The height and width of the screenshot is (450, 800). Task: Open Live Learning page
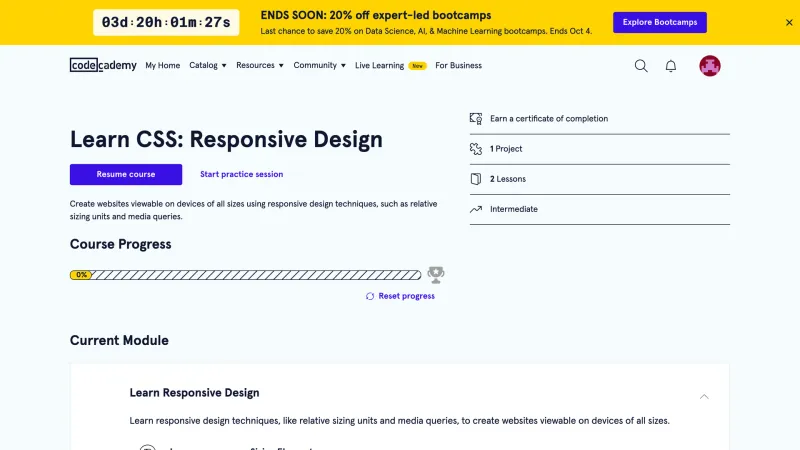(380, 65)
